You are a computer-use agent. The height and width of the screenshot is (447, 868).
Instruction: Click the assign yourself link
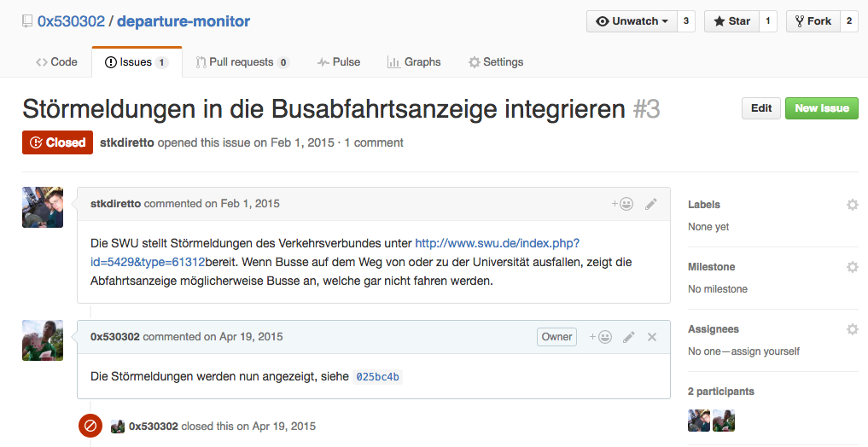click(764, 351)
